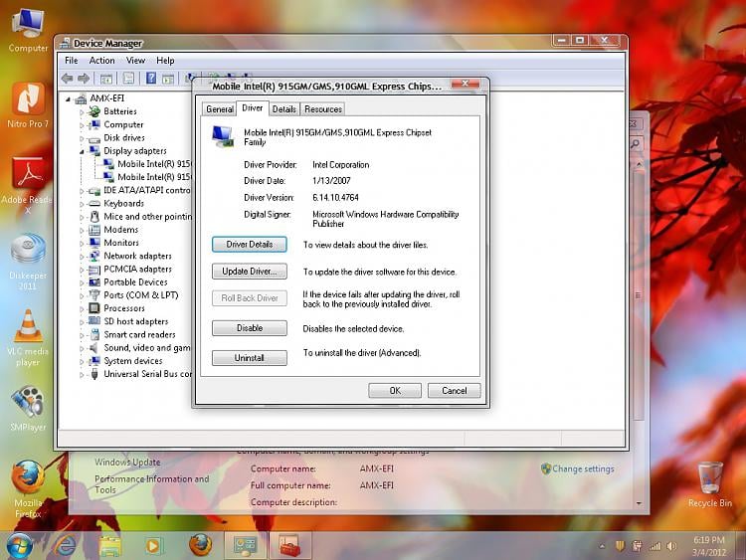Open Windows Explorer folder on taskbar
The width and height of the screenshot is (746, 560).
click(109, 546)
